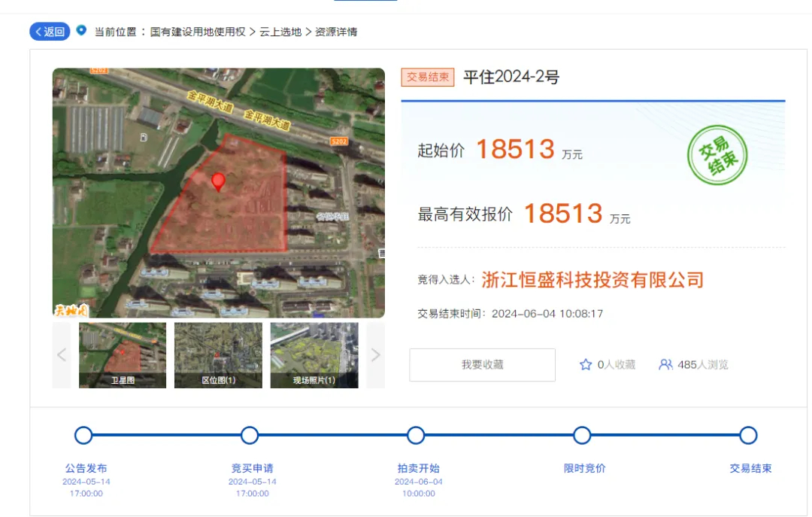The image size is (812, 517).
Task: Click highest valid bid 18513 value
Action: 563,214
